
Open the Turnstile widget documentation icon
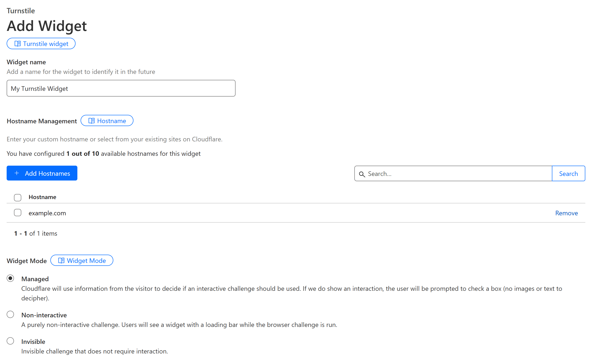(18, 44)
